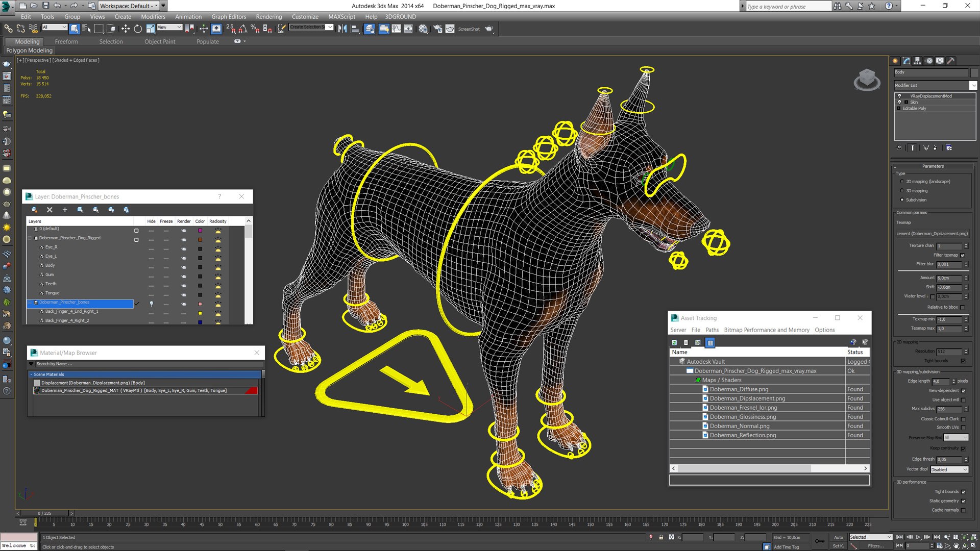Select 2D mapping (landscape) radio button

click(902, 182)
